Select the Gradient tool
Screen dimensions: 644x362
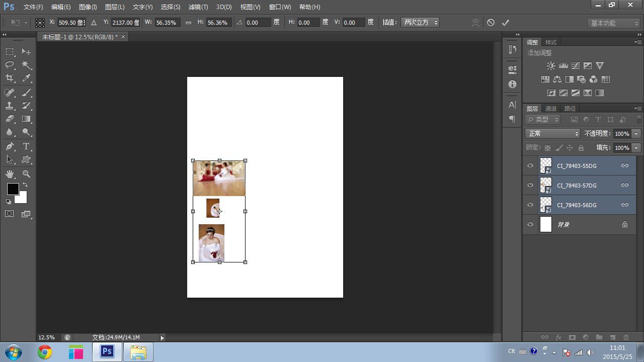tap(26, 119)
